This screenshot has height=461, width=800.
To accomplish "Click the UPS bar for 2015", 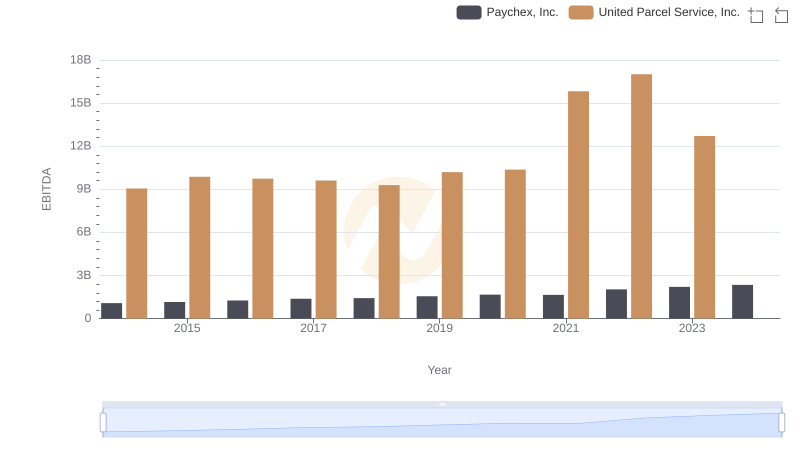I will pos(199,248).
